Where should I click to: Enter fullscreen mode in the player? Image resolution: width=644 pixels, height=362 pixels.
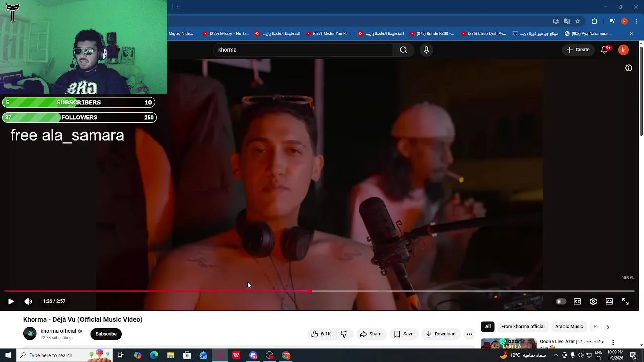(x=625, y=301)
